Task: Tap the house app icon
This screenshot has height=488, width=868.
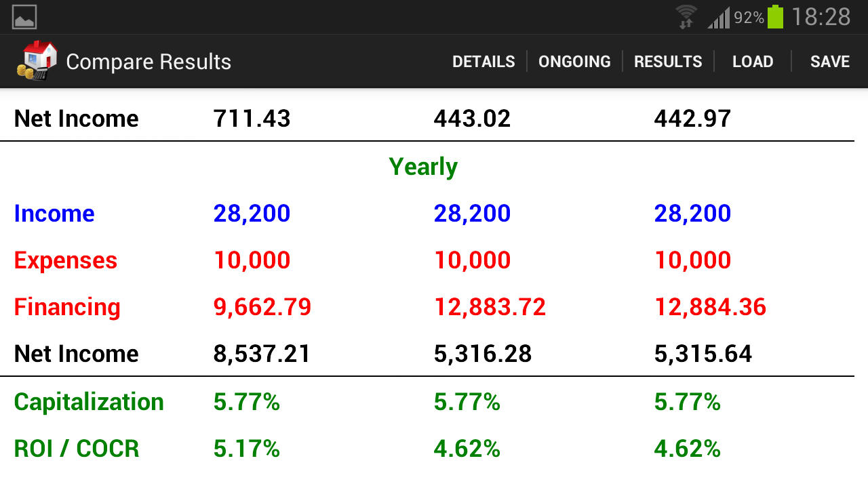Action: pos(37,61)
